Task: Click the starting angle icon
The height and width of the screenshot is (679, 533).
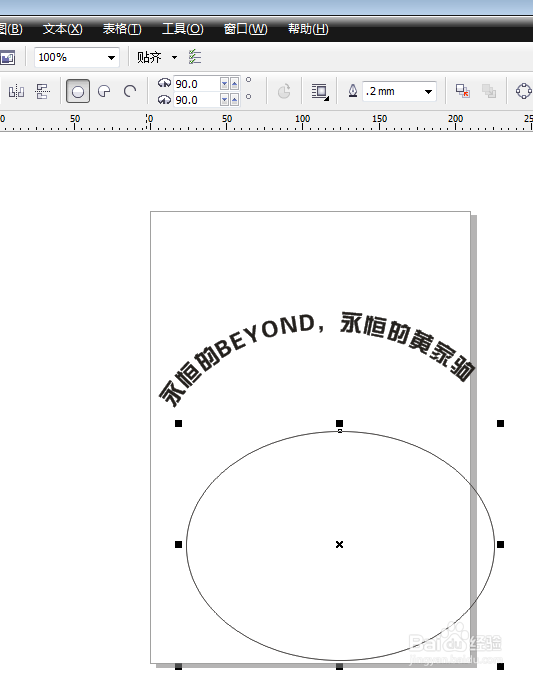Action: coord(164,83)
